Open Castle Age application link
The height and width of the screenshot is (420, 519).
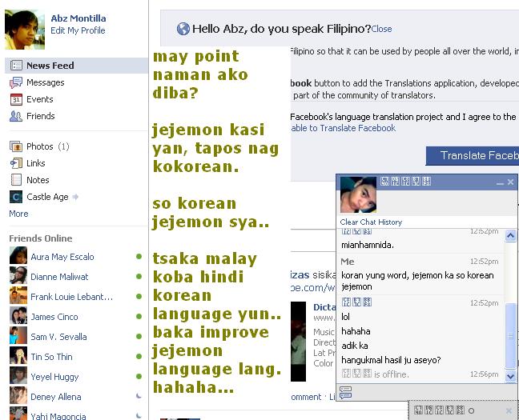tap(47, 197)
